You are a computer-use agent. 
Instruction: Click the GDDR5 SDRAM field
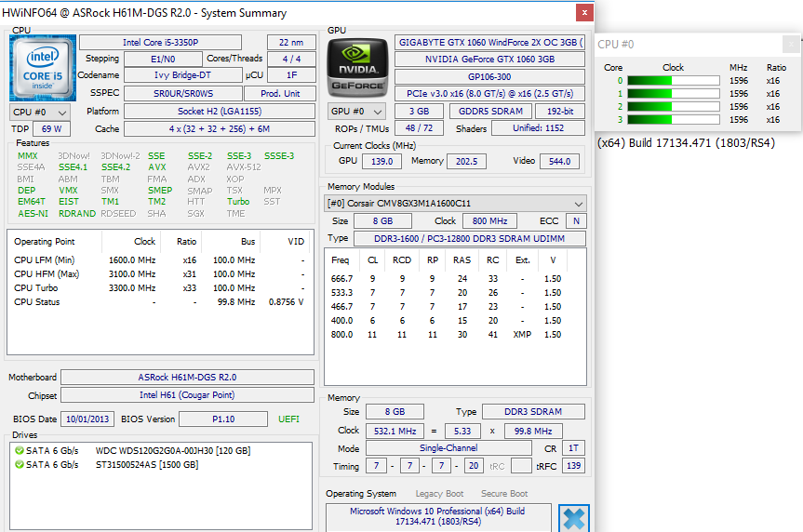coord(490,111)
